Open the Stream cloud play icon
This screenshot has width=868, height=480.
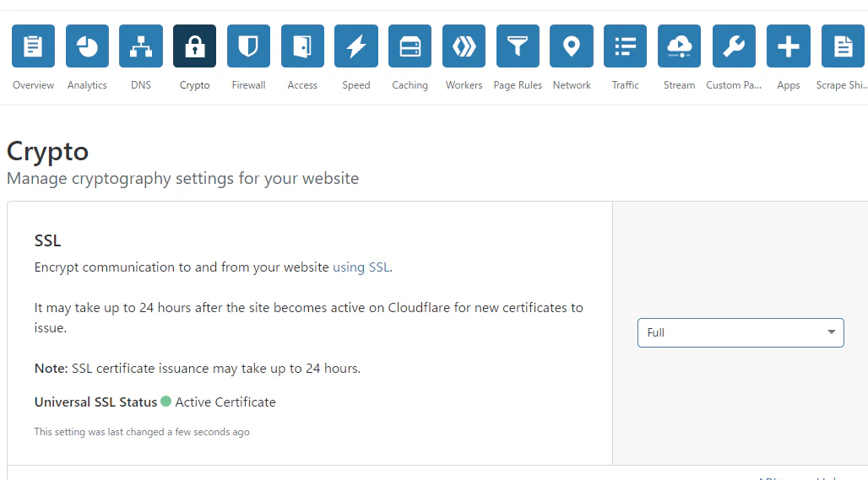(x=679, y=46)
